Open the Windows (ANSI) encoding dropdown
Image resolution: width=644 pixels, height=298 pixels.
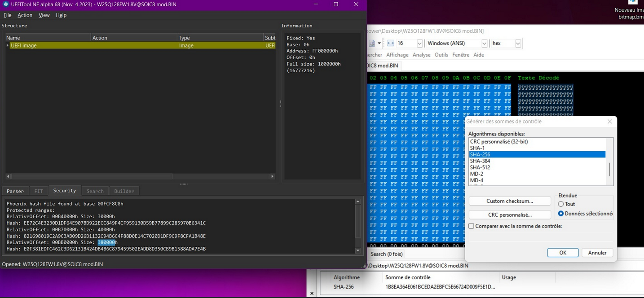click(x=484, y=44)
